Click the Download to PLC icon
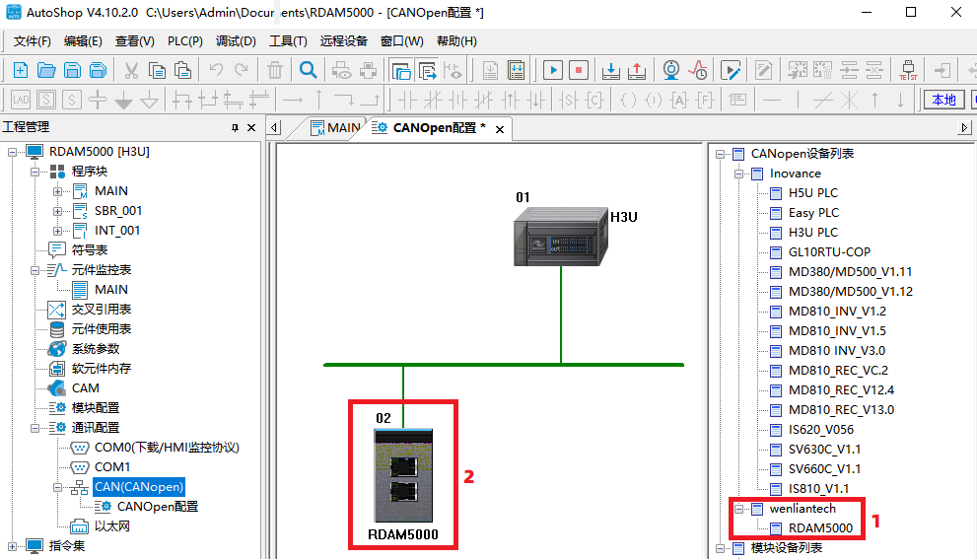Image resolution: width=977 pixels, height=560 pixels. click(x=611, y=70)
